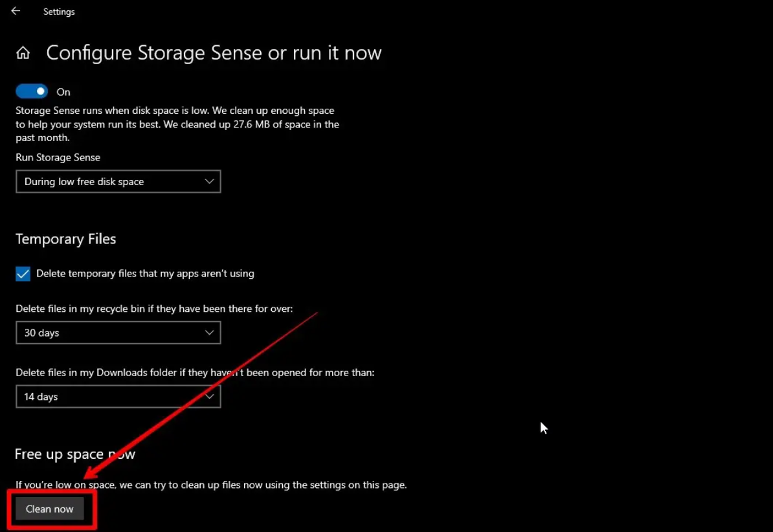Click the "Configure Storage Sense or run it now" heading
This screenshot has height=532, width=773.
[214, 53]
